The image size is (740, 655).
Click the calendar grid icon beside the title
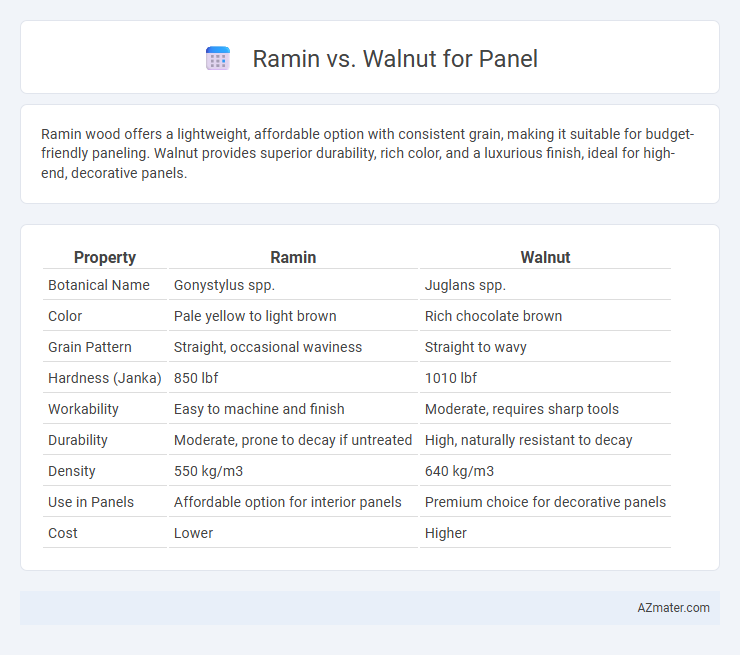(218, 59)
